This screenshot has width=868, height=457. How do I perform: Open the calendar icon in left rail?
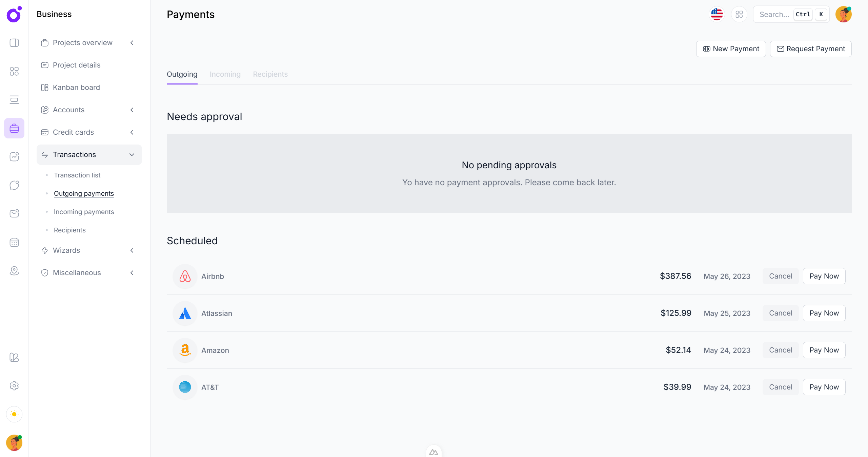coord(14,242)
